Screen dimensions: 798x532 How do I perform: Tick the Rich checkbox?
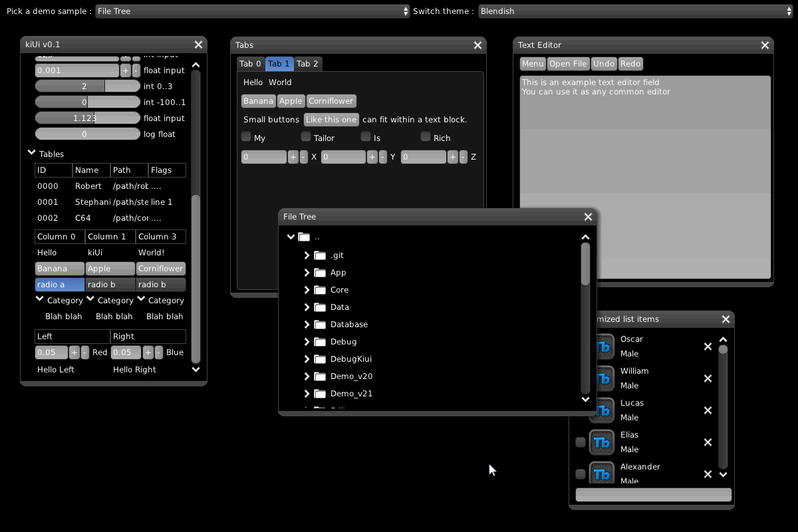(426, 136)
